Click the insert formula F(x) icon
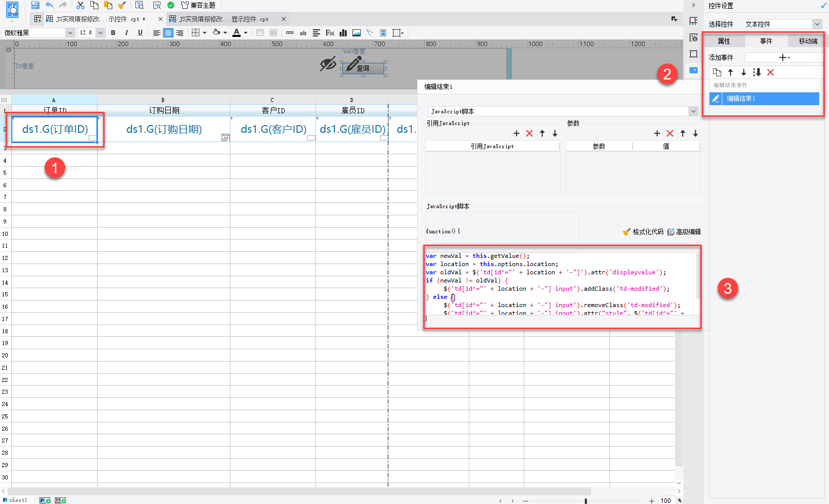 click(x=330, y=33)
